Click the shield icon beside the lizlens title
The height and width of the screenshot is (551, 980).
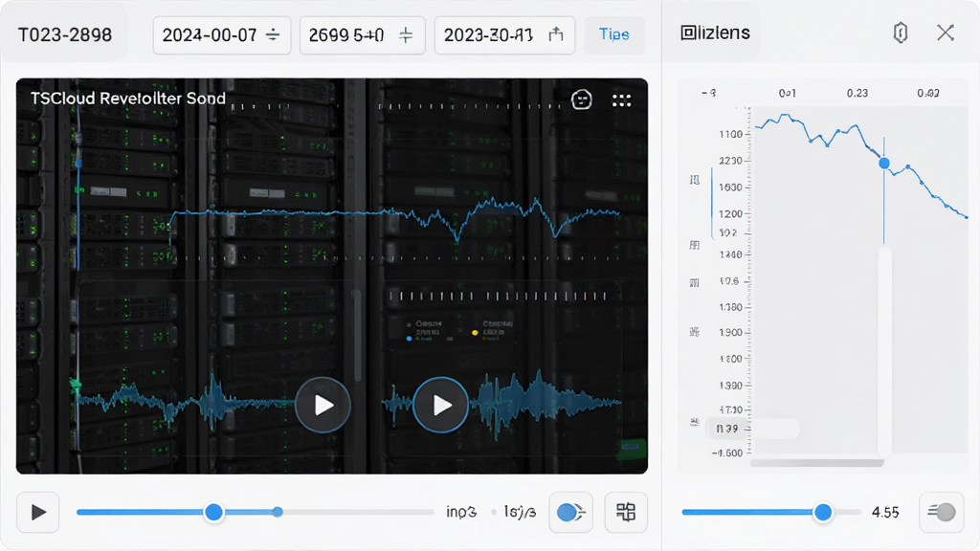tap(900, 33)
